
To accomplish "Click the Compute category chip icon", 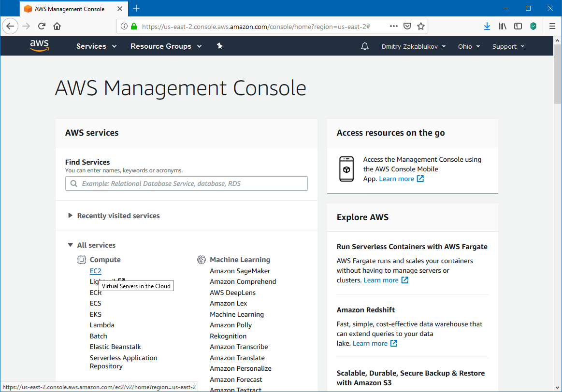I will pyautogui.click(x=82, y=260).
